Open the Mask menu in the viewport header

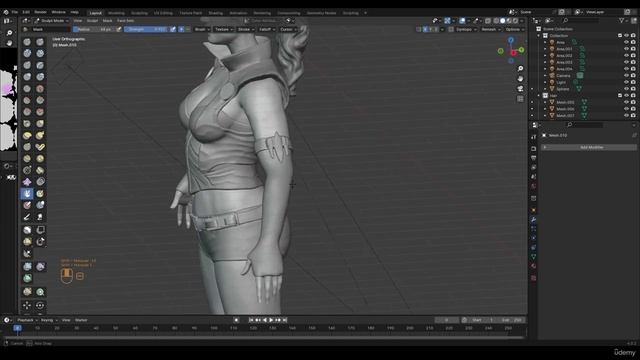107,20
